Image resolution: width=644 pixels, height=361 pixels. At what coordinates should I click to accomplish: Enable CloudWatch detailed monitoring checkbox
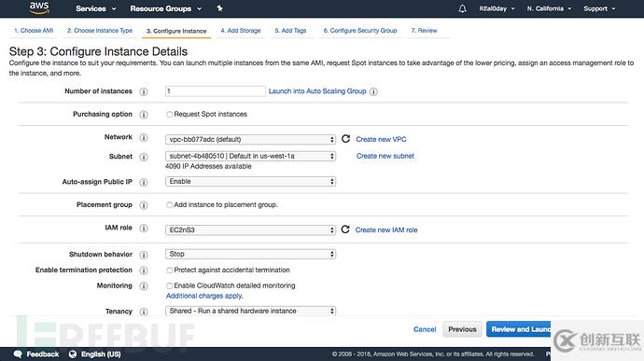169,285
